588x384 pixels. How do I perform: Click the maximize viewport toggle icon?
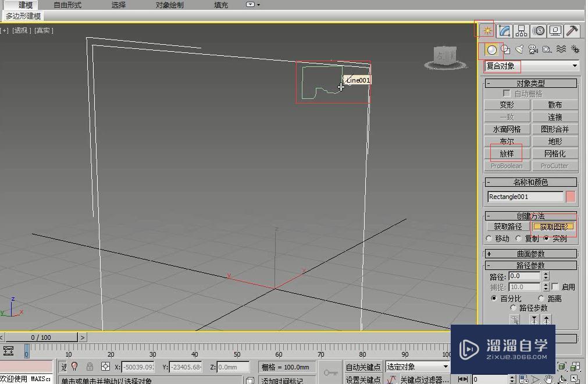click(575, 379)
